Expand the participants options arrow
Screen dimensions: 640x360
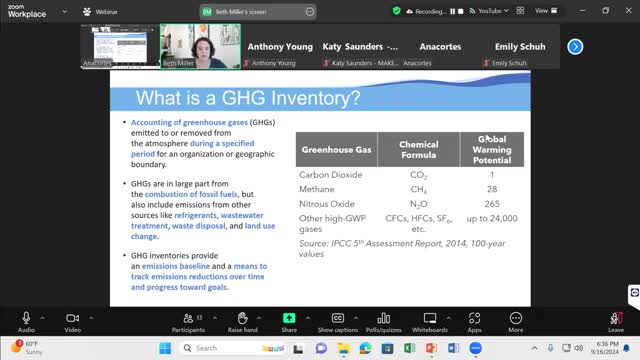point(215,318)
